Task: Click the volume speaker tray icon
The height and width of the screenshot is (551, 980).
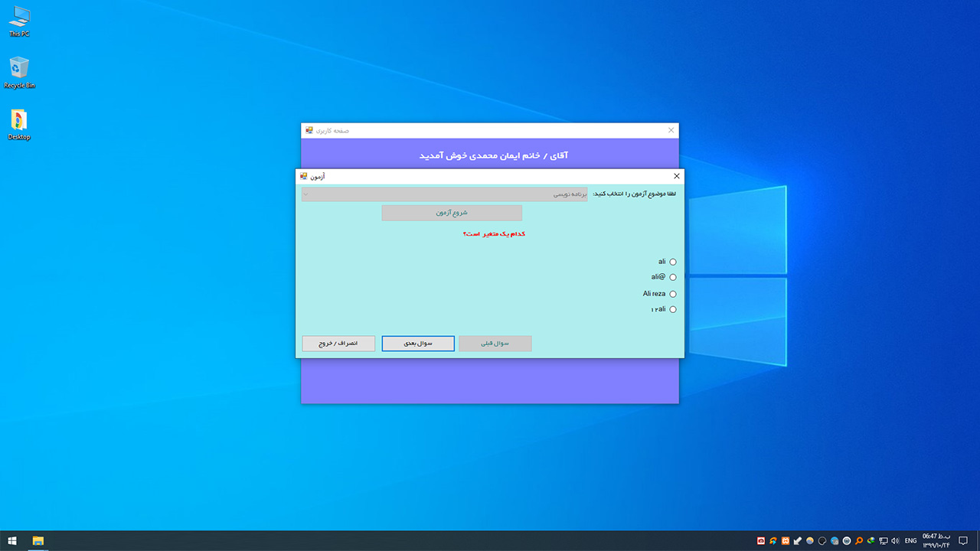Action: [x=895, y=541]
